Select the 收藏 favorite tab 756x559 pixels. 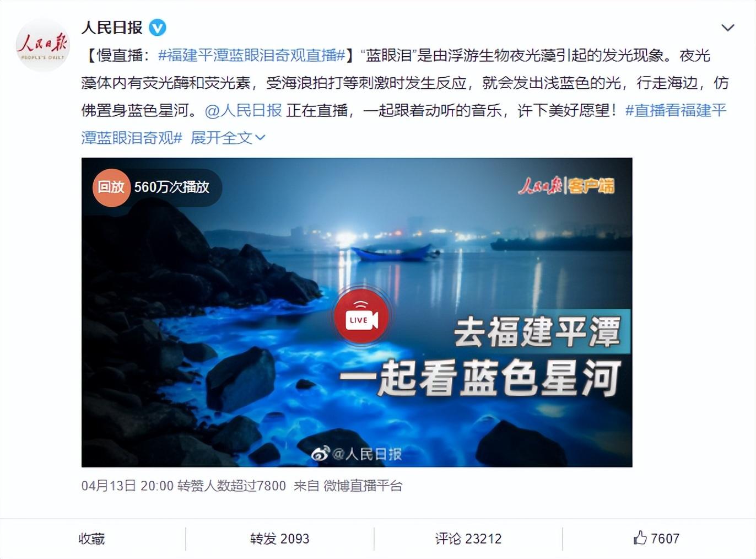pyautogui.click(x=92, y=539)
